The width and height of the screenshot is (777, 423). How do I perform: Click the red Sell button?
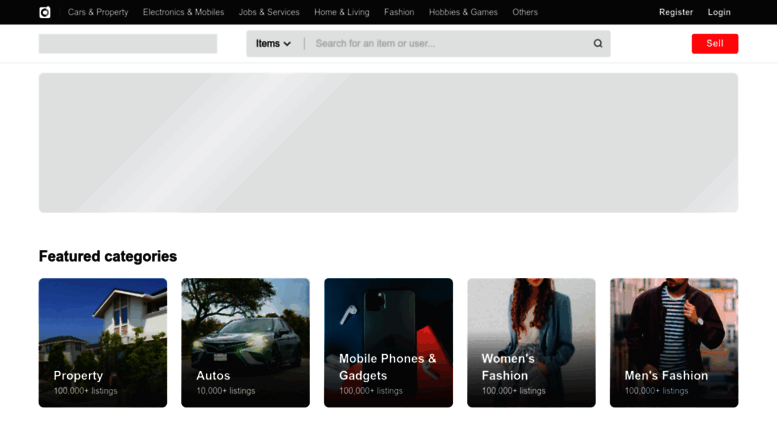(x=715, y=44)
